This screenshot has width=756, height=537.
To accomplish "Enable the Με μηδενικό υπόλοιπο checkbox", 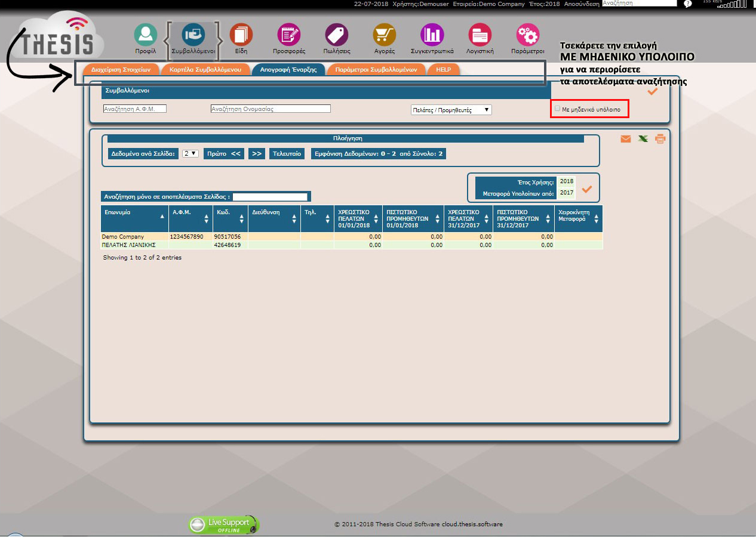I will click(558, 109).
